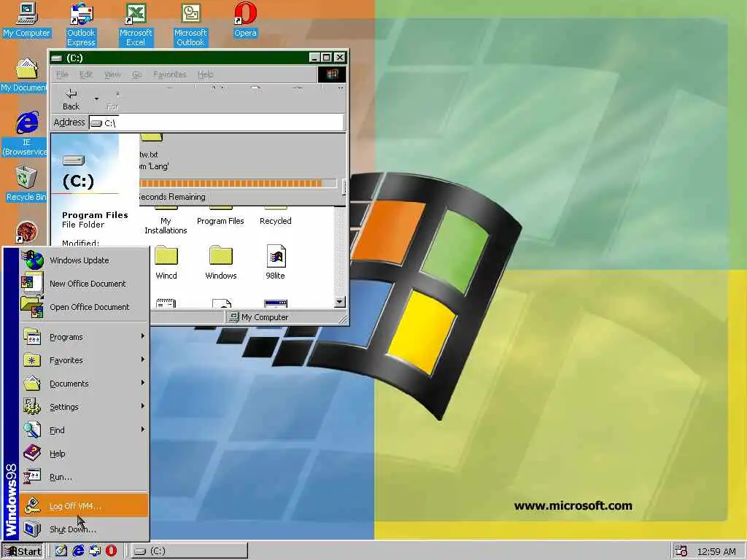Click the Help book icon in Start menu
747x560 pixels.
pos(32,453)
